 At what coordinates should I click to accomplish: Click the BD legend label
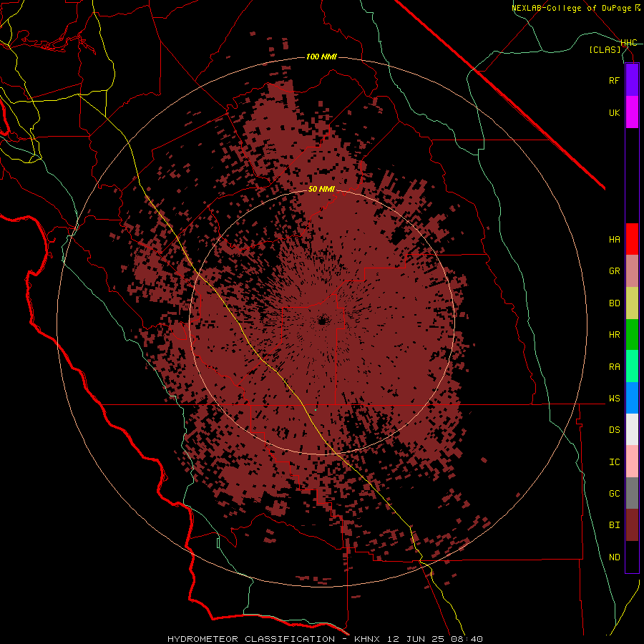pos(614,303)
